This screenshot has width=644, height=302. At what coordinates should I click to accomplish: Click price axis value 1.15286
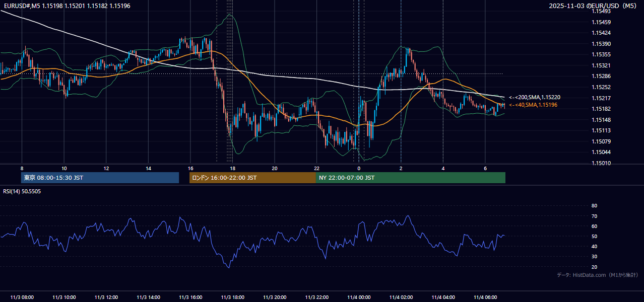click(x=601, y=76)
